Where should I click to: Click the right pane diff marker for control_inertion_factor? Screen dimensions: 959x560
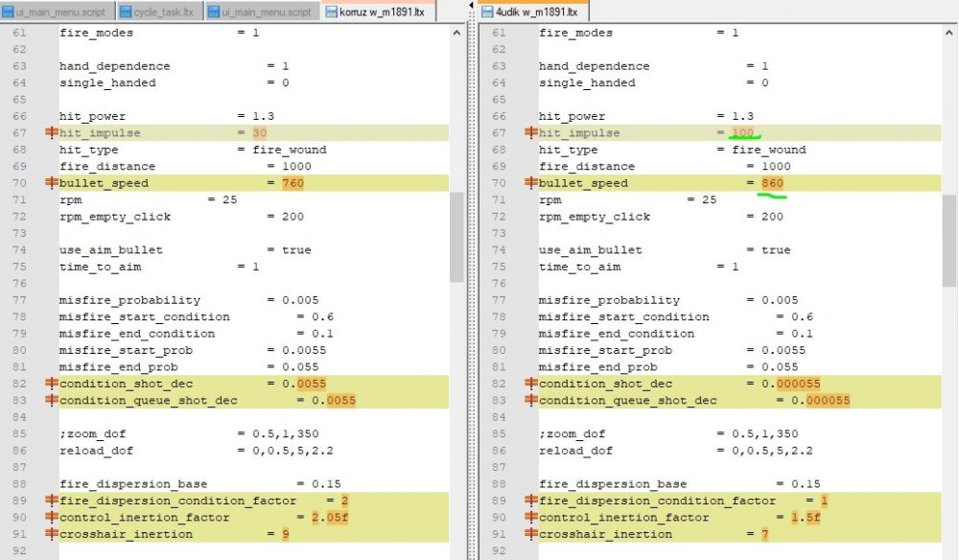click(530, 518)
